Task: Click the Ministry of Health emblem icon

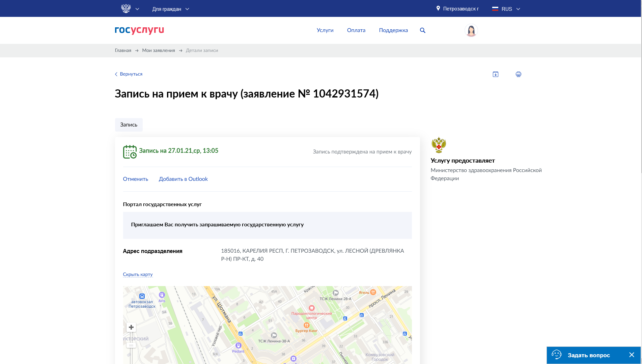Action: 439,145
